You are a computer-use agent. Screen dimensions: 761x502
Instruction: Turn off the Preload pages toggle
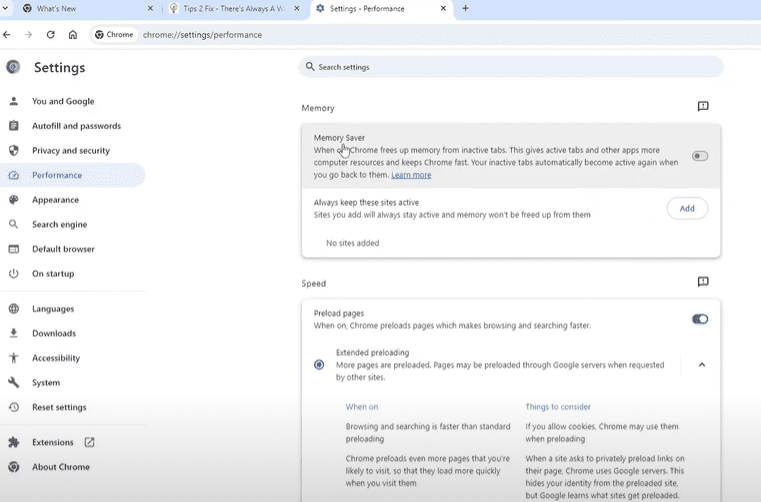point(699,319)
